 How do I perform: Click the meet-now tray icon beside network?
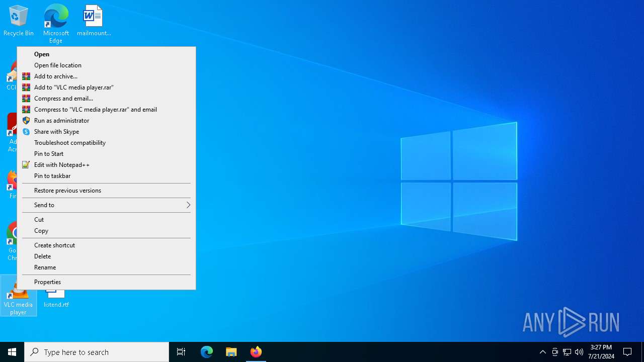555,352
